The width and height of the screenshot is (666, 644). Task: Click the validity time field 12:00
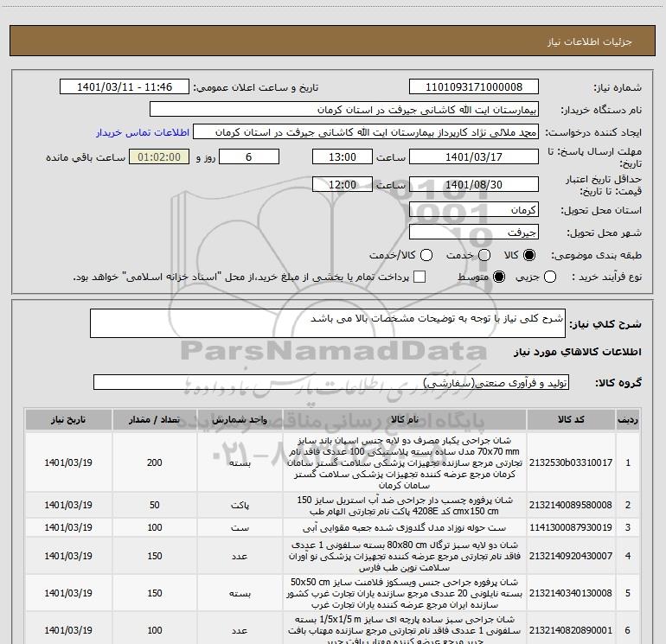[343, 185]
